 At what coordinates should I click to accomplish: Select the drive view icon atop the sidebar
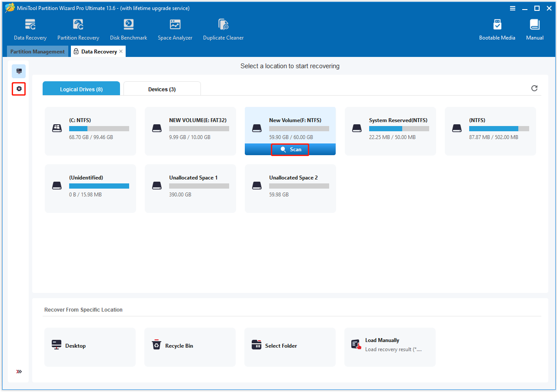[x=19, y=71]
